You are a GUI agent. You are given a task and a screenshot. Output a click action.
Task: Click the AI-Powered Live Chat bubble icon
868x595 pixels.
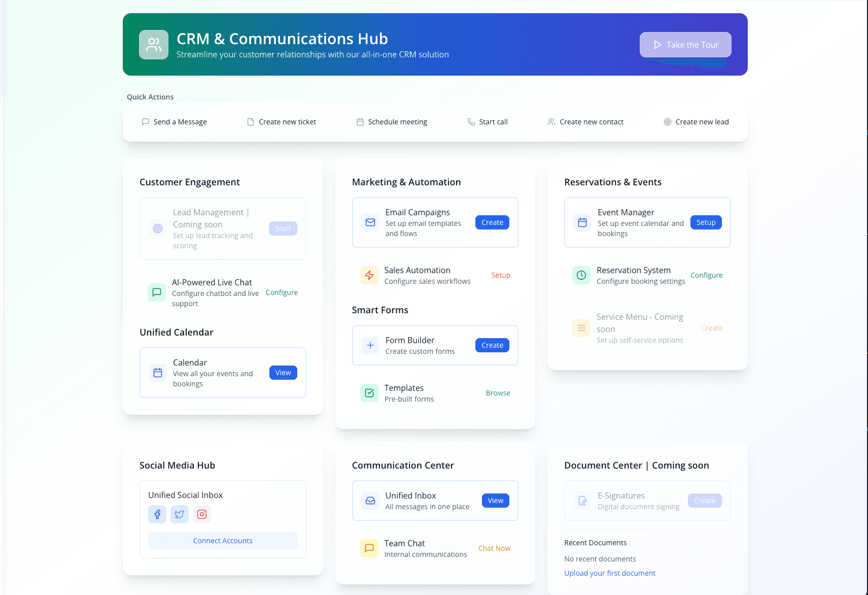[156, 292]
